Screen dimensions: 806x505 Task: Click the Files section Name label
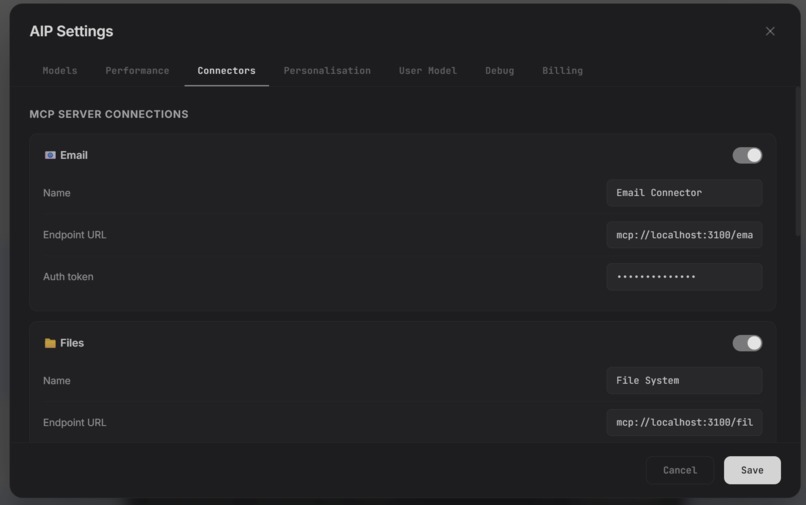point(57,381)
